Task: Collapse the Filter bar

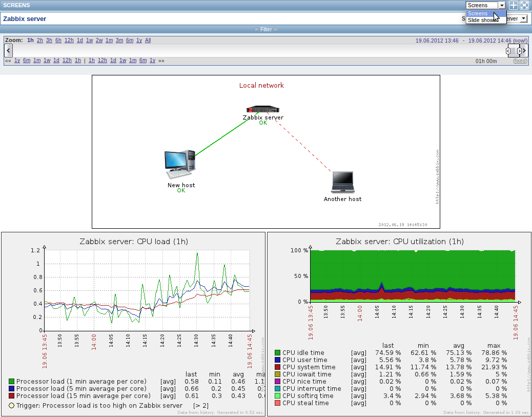Action: click(266, 30)
